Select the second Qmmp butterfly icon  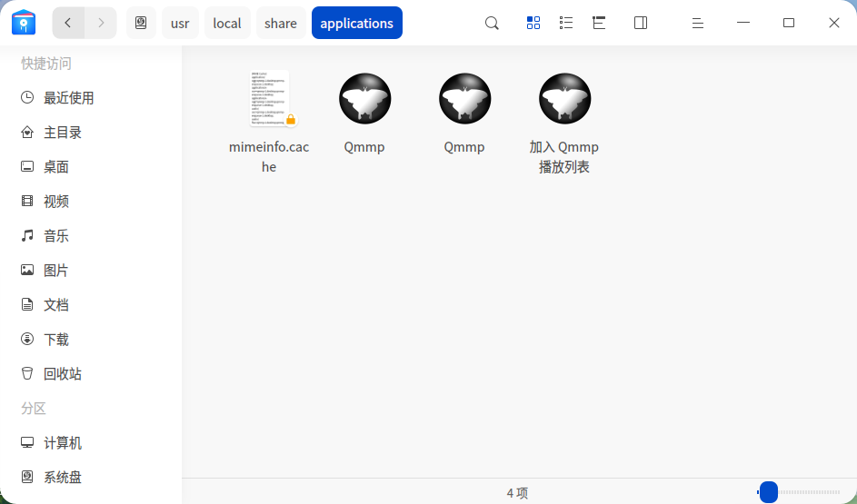click(x=464, y=98)
